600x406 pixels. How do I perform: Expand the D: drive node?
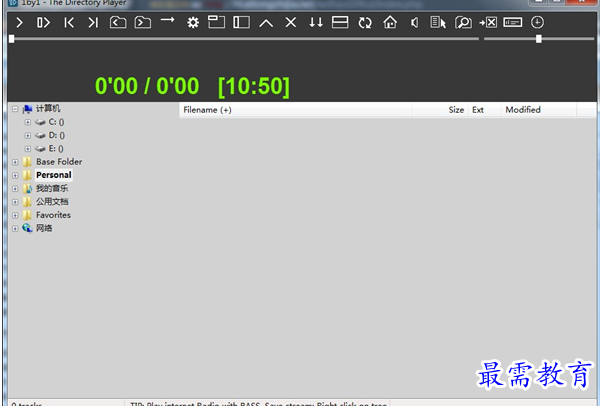coord(28,135)
